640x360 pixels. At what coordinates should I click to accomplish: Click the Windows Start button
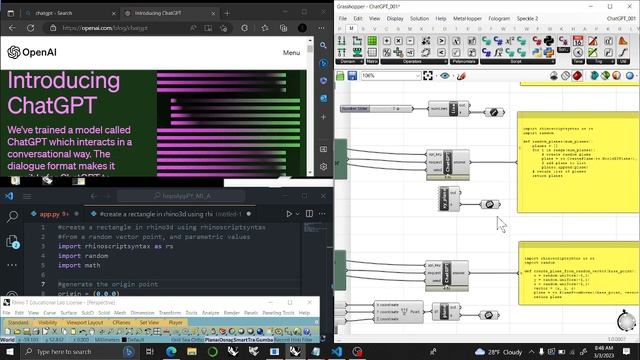pos(9,351)
